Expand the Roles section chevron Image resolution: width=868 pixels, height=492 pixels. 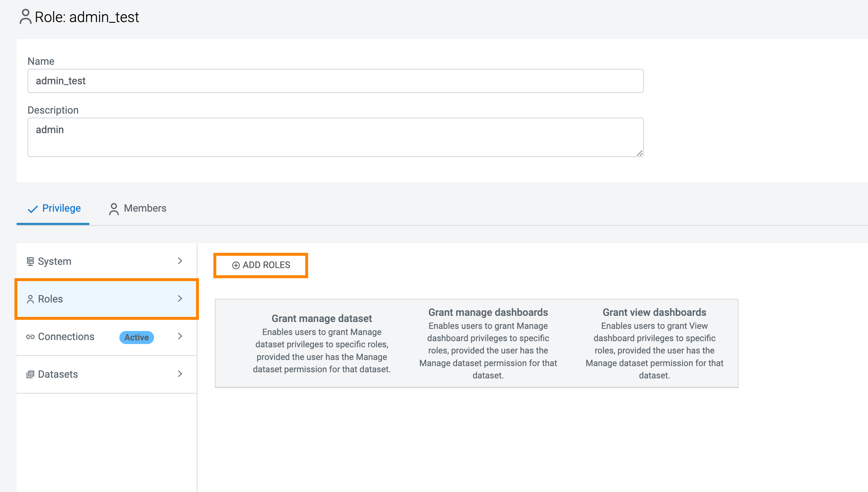[180, 299]
